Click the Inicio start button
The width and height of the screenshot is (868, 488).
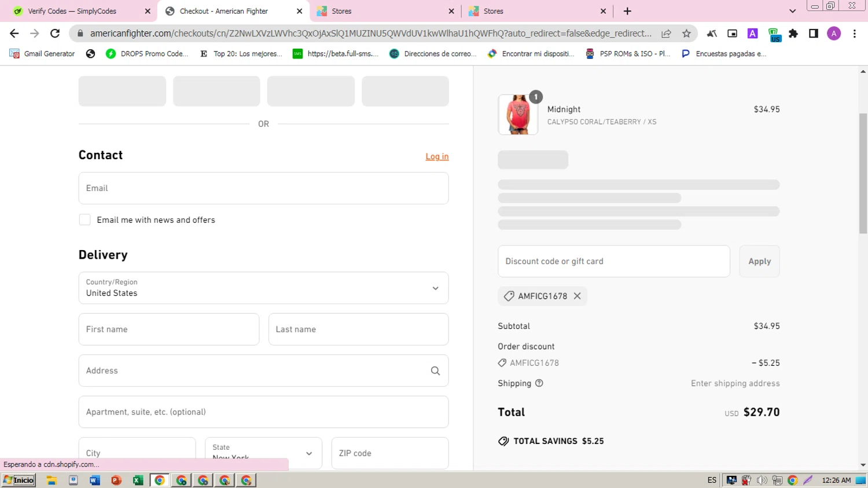click(19, 480)
